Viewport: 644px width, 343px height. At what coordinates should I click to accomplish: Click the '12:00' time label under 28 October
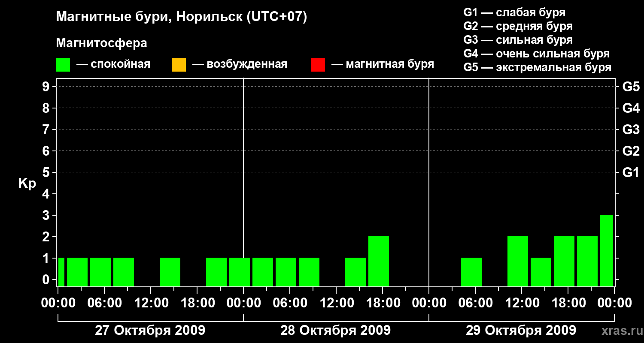336,303
